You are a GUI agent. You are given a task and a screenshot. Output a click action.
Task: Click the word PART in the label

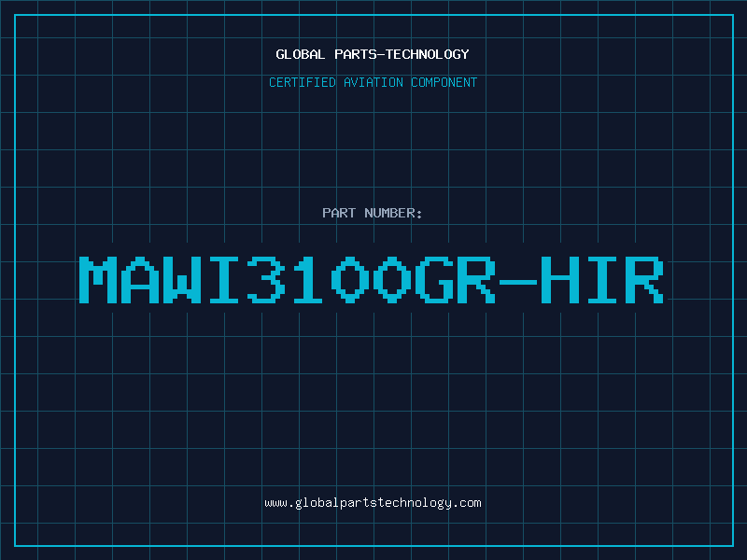pyautogui.click(x=339, y=213)
